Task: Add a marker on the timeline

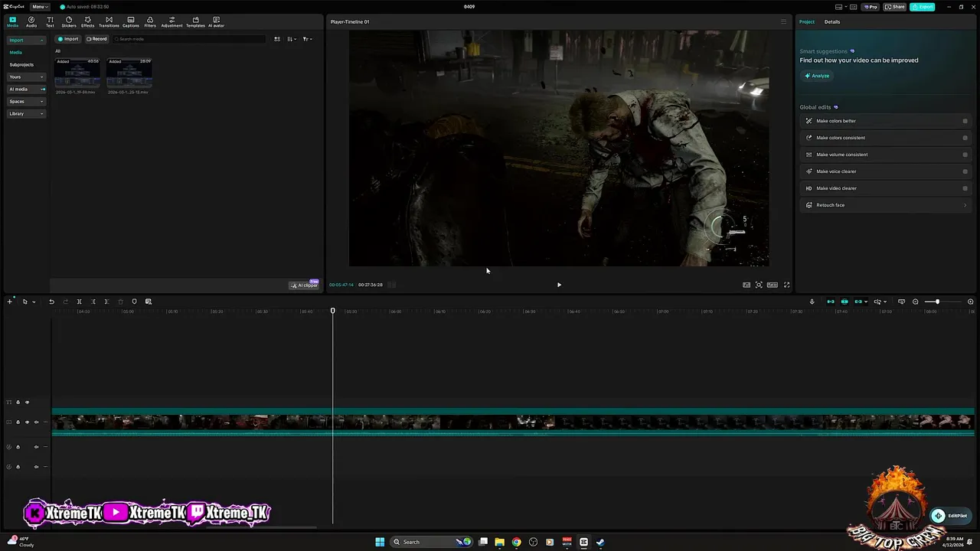Action: [134, 302]
